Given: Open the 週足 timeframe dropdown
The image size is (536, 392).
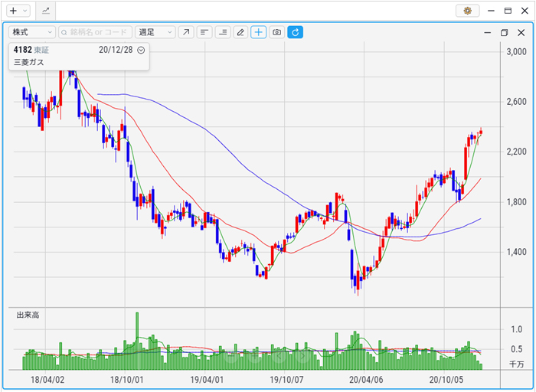Looking at the screenshot, I should (155, 32).
